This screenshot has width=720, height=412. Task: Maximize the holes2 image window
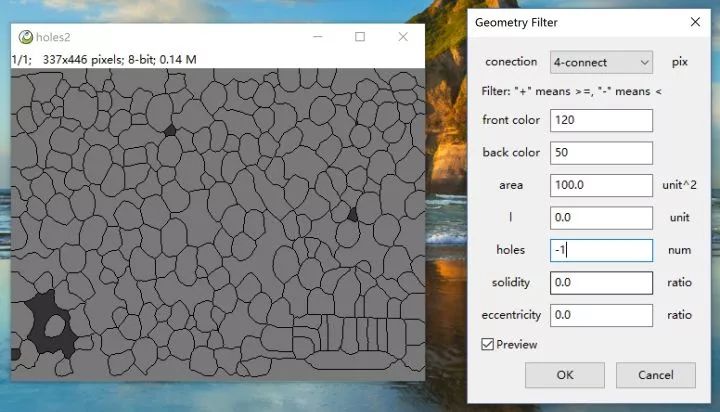pyautogui.click(x=360, y=37)
